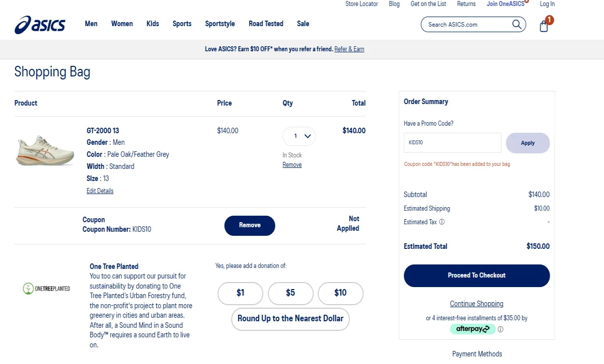Click the ASICS logo
The height and width of the screenshot is (364, 604).
(x=40, y=24)
